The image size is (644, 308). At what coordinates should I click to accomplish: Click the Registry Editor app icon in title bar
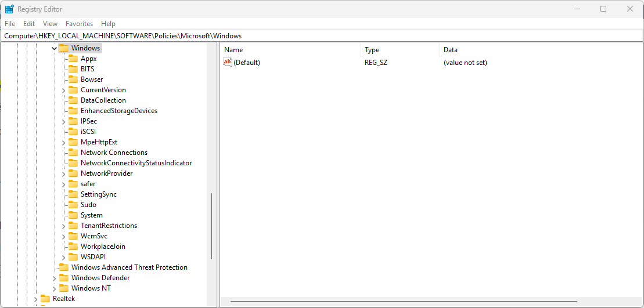point(9,9)
